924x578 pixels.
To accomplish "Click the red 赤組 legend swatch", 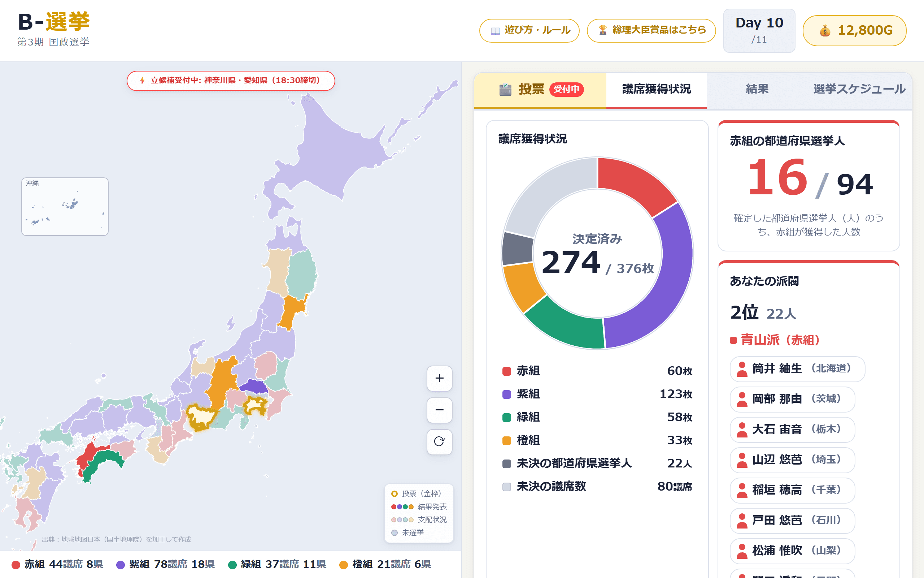I will 507,372.
